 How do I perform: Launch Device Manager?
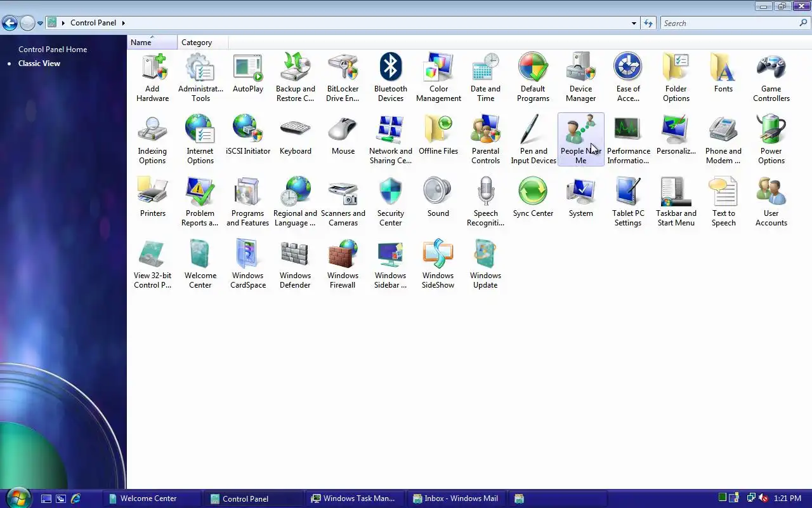[581, 78]
